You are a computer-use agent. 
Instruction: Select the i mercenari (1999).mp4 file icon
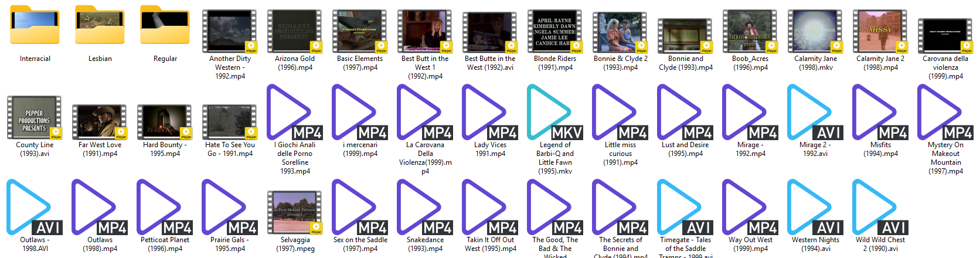click(x=360, y=112)
